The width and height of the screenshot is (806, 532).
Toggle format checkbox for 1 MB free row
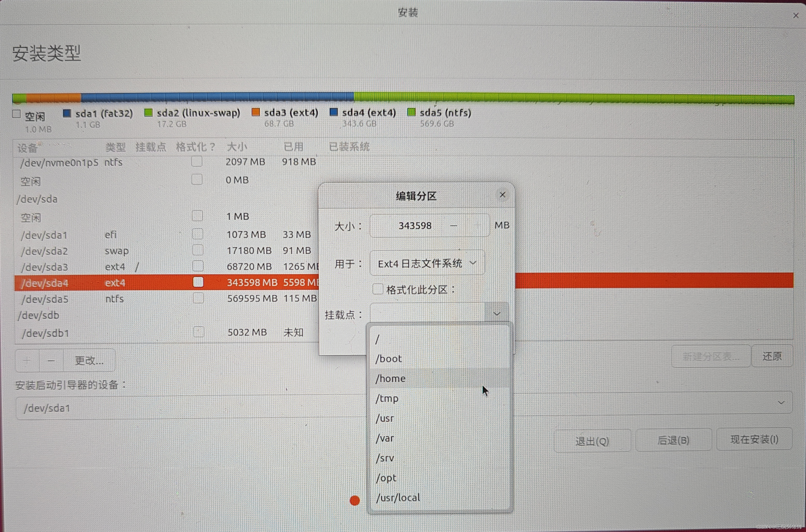pyautogui.click(x=197, y=216)
